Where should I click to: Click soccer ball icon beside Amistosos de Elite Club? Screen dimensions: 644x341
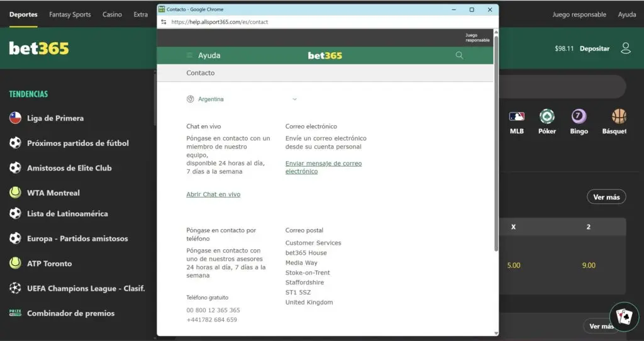point(15,167)
